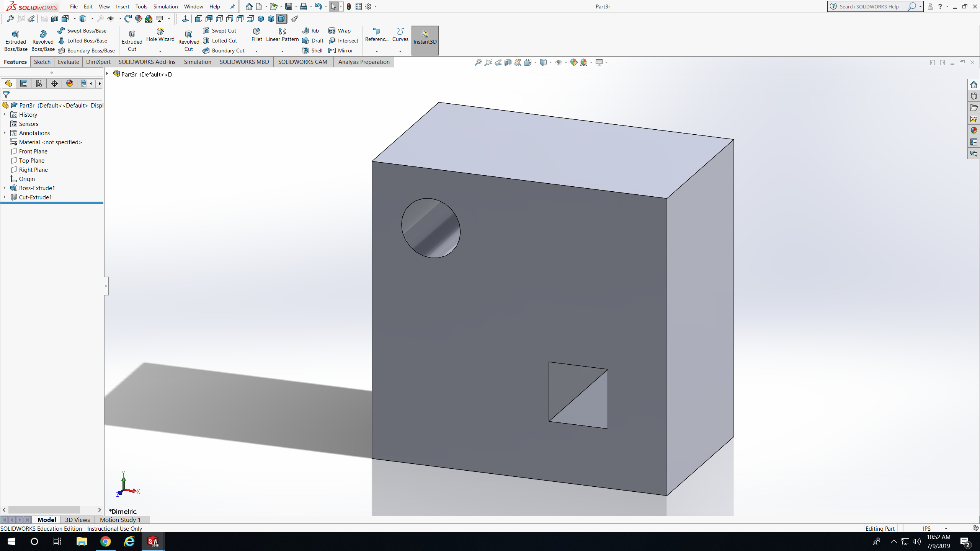Click the Extruded Boss/Base tool
Viewport: 980px width, 551px height.
click(x=16, y=41)
